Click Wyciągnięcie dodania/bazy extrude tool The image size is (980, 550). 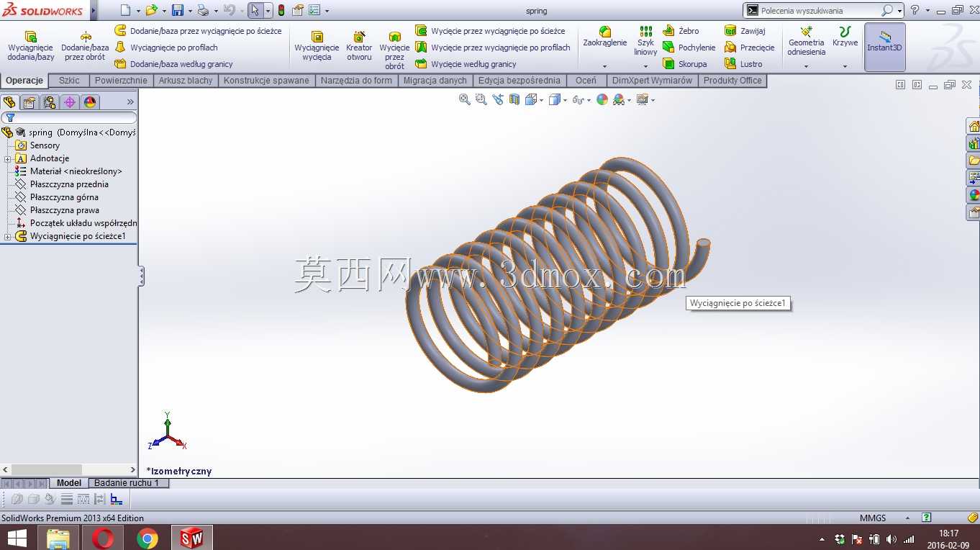(x=31, y=45)
